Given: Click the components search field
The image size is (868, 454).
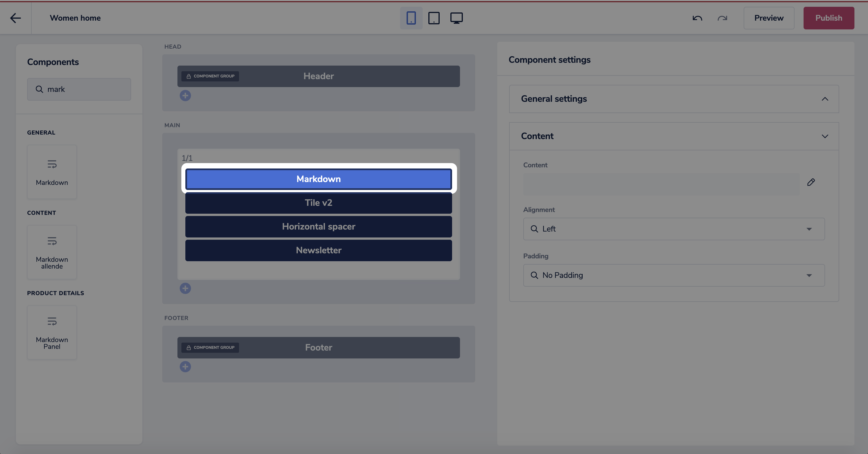Looking at the screenshot, I should click(79, 89).
